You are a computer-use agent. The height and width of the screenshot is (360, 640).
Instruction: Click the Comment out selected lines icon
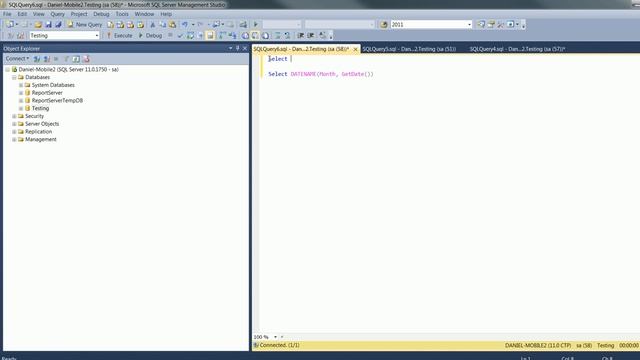pos(278,36)
